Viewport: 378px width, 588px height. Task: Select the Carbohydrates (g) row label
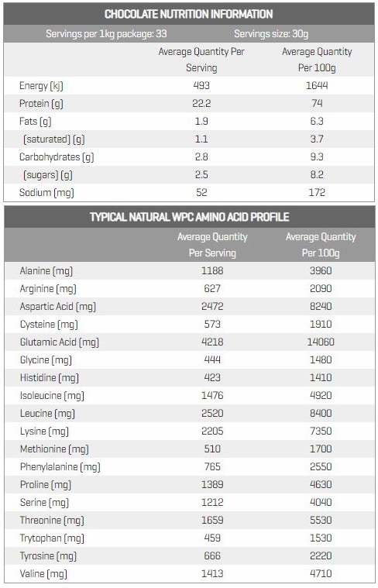(57, 157)
